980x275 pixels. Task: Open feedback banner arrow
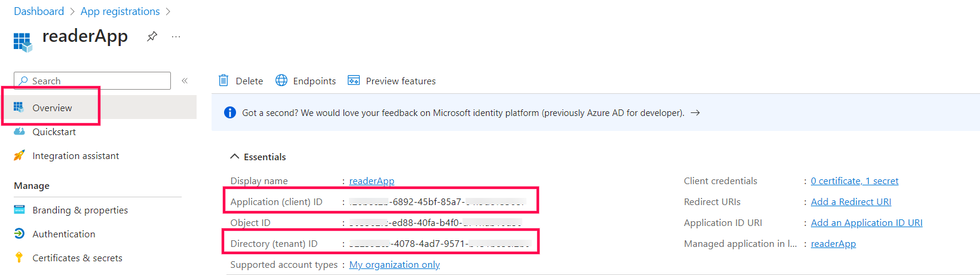(695, 112)
